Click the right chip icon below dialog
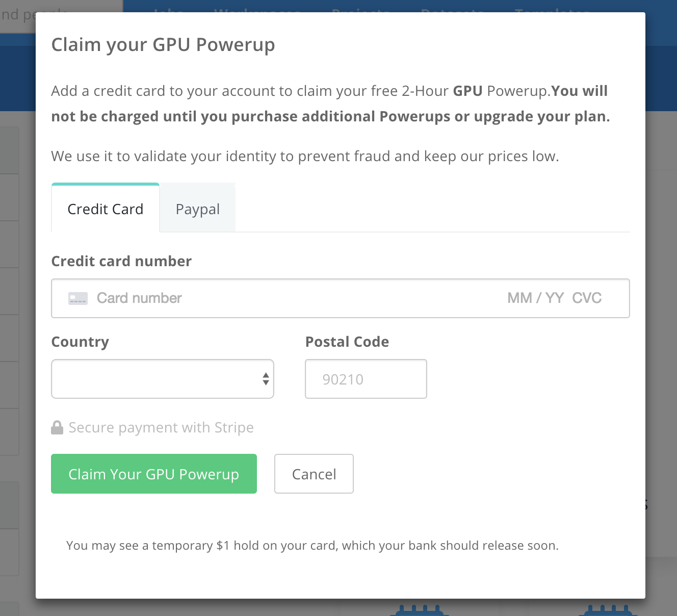Image resolution: width=677 pixels, height=616 pixels. click(x=608, y=610)
